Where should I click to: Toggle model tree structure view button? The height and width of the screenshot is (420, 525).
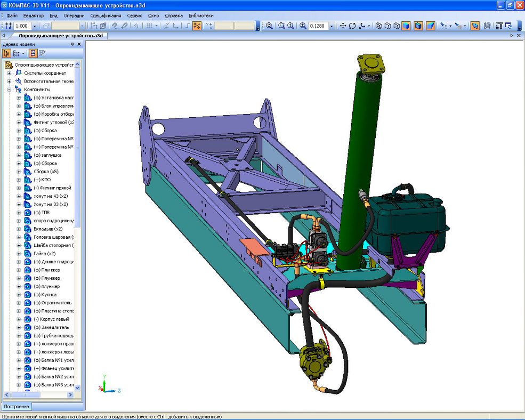(7, 53)
